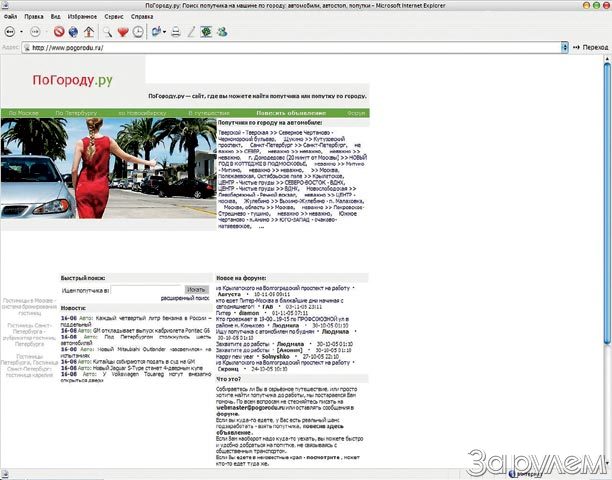Image resolution: width=612 pixels, height=480 pixels.
Task: Click the Print icon in the toolbar
Action: (176, 32)
